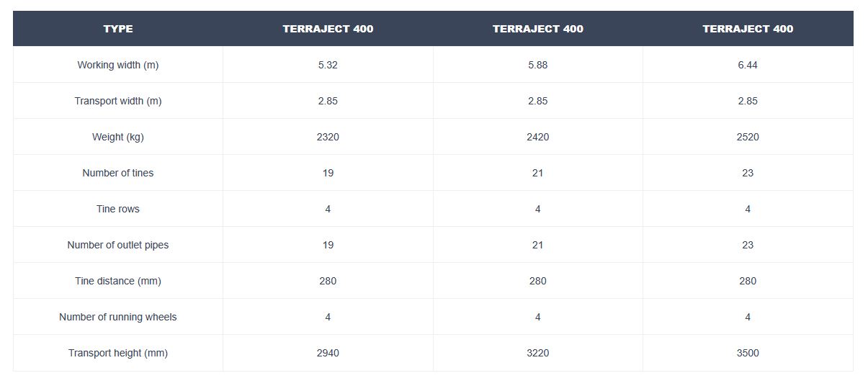Click the 5.32 working width value
868x391 pixels.
[x=328, y=65]
